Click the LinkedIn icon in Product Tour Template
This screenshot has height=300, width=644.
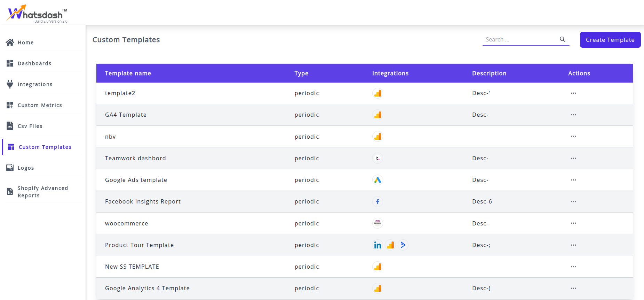point(377,245)
